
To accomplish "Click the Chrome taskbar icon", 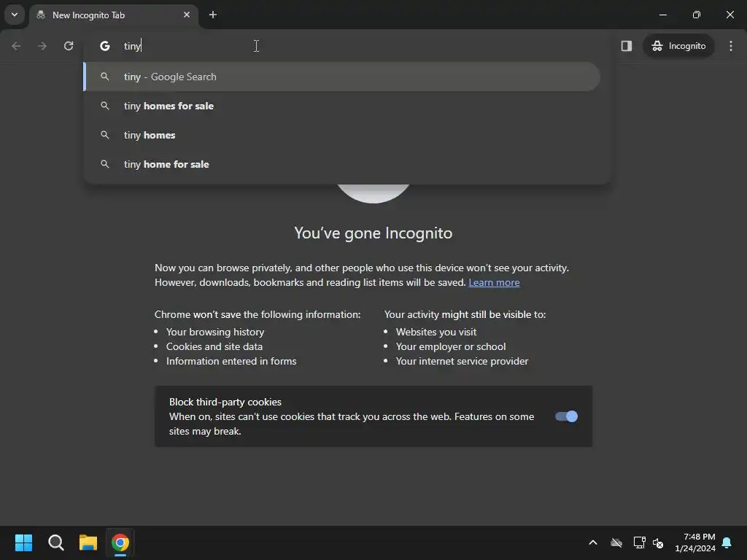I will (120, 542).
